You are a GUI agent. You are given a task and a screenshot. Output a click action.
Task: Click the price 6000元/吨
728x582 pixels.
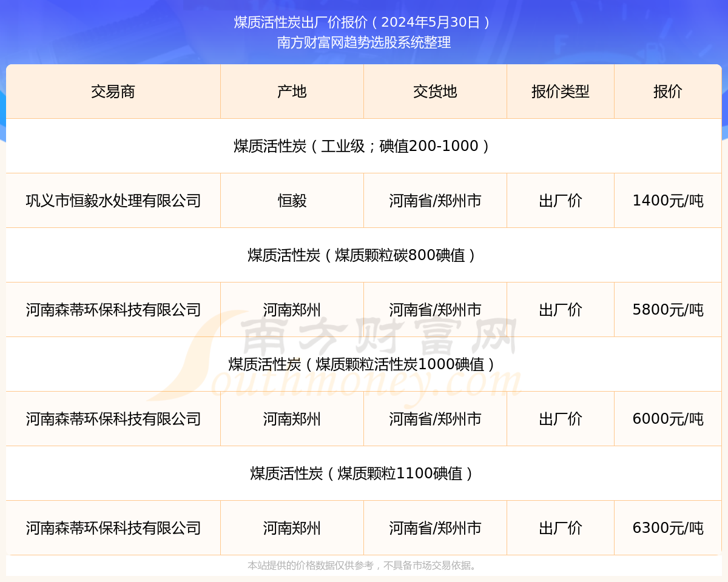[668, 419]
